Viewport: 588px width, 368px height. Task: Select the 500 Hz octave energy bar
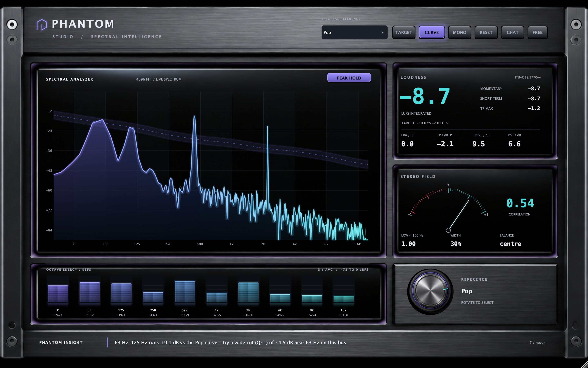click(185, 292)
